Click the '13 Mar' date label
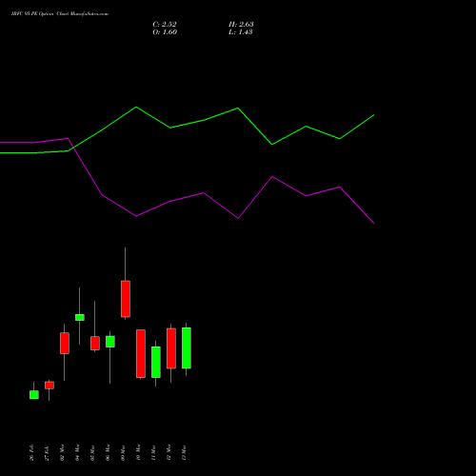 pos(184,453)
